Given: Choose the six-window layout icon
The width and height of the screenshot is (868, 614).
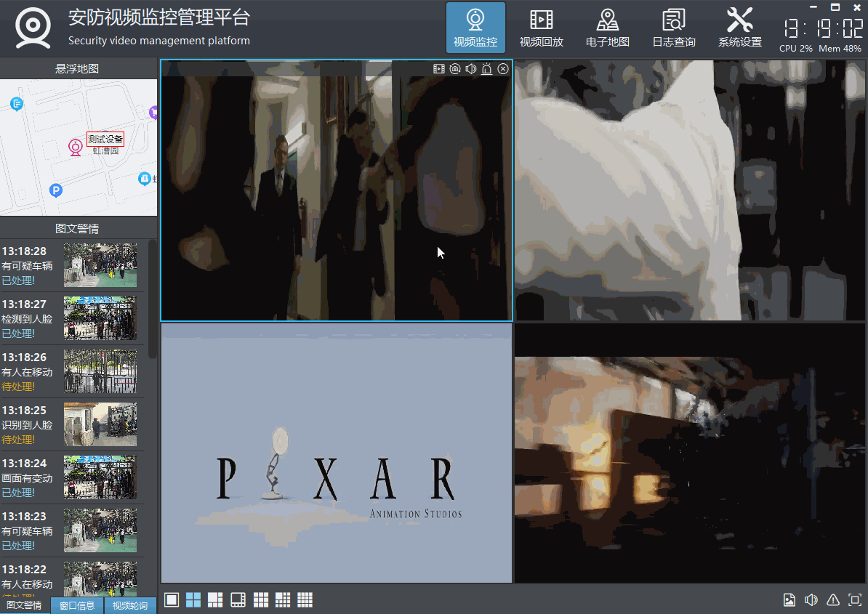Looking at the screenshot, I should [x=215, y=599].
